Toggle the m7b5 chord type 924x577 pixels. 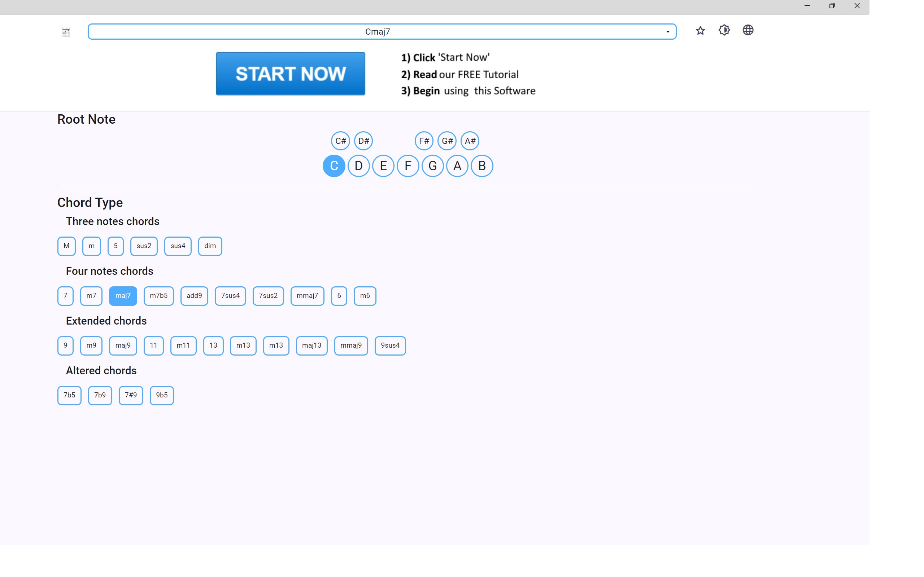pyautogui.click(x=158, y=296)
